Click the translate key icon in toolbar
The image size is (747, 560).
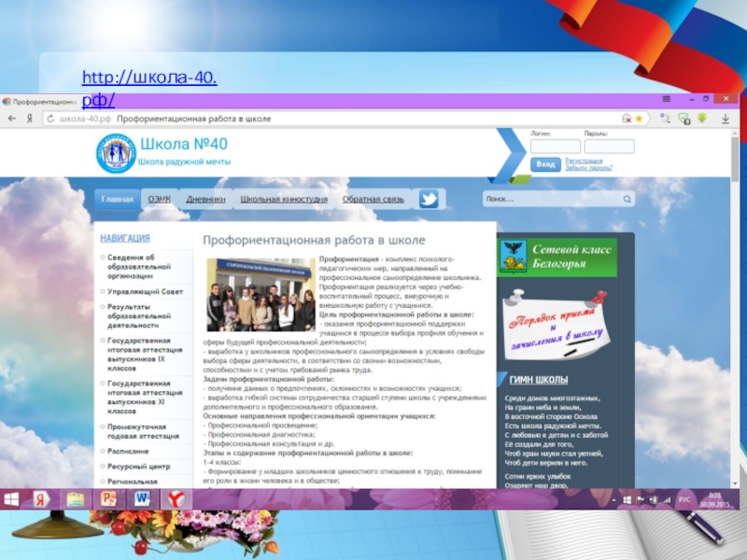coord(665,119)
